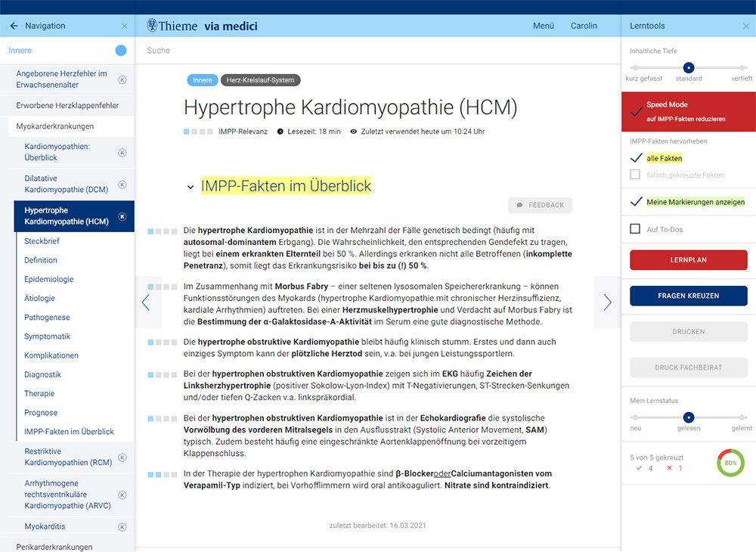Expand Perikarderkrankungen in navigation
The height and width of the screenshot is (552, 756).
54,546
